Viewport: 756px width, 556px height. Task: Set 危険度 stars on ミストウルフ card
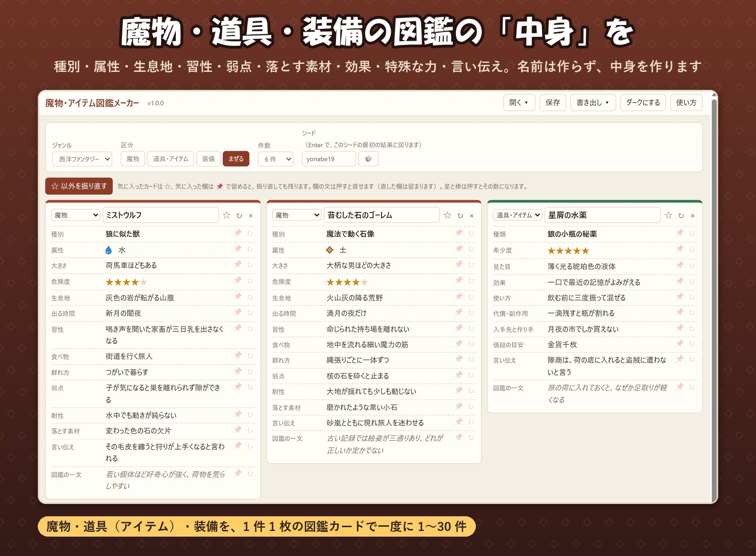click(126, 282)
